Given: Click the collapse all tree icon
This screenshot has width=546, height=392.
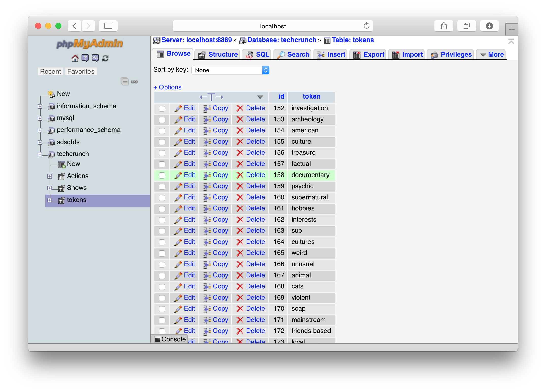Looking at the screenshot, I should 125,82.
